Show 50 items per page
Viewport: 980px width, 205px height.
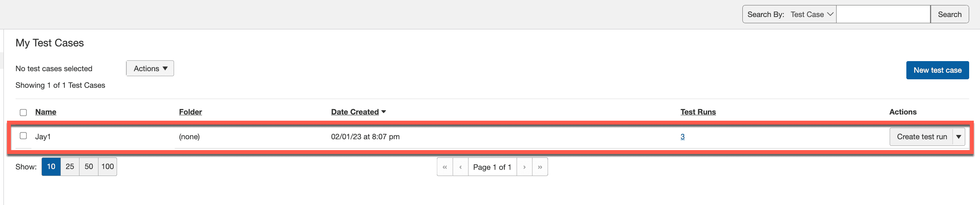(89, 167)
